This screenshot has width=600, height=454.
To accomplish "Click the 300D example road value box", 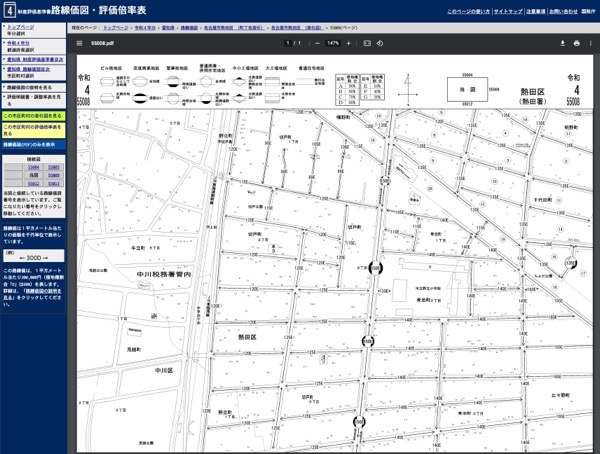I will point(34,256).
